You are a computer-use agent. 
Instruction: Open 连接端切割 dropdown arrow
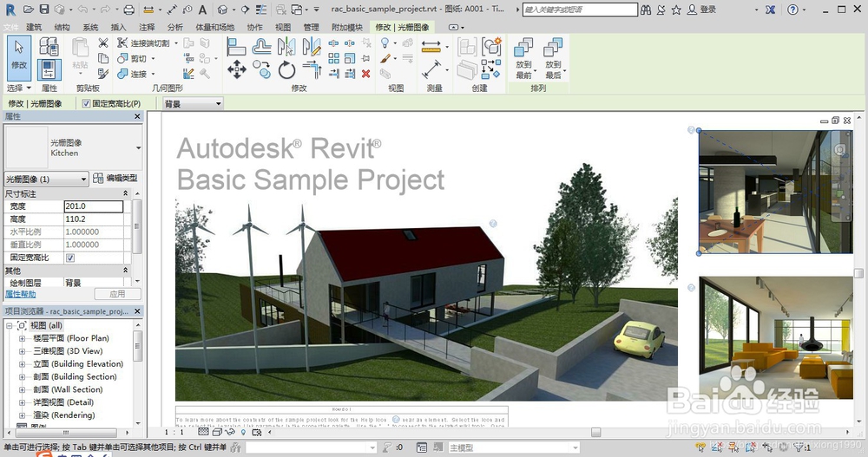click(176, 43)
